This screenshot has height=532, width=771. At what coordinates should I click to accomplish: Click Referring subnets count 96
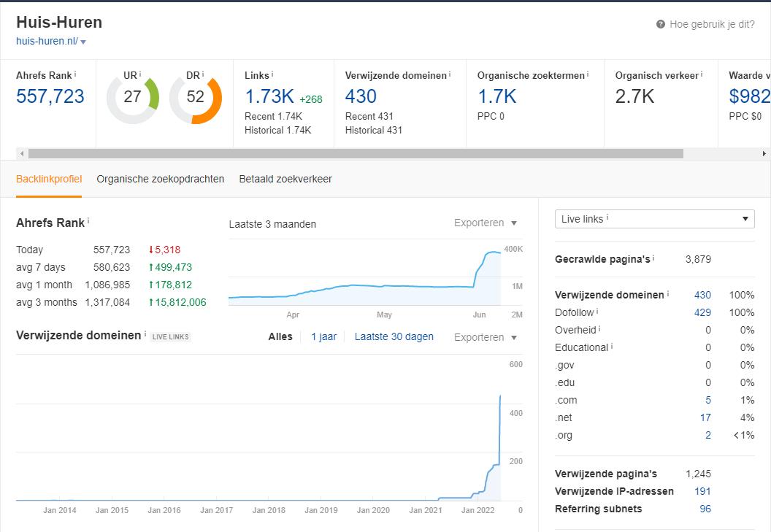[705, 509]
